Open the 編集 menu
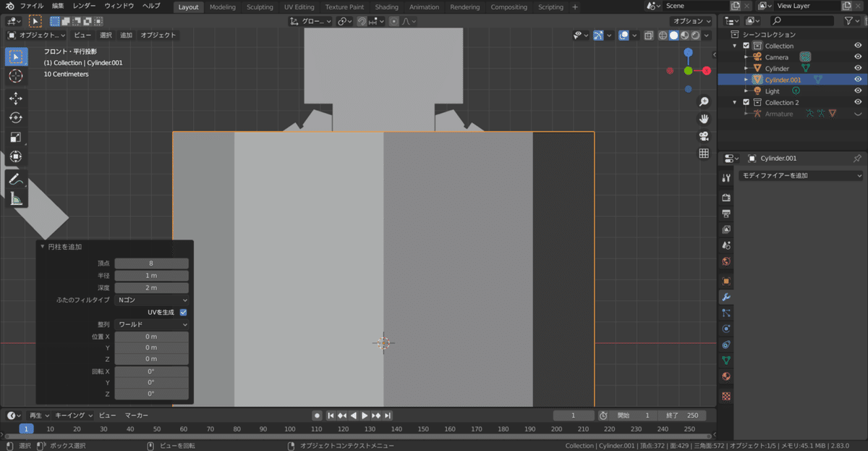This screenshot has height=451, width=868. [58, 6]
